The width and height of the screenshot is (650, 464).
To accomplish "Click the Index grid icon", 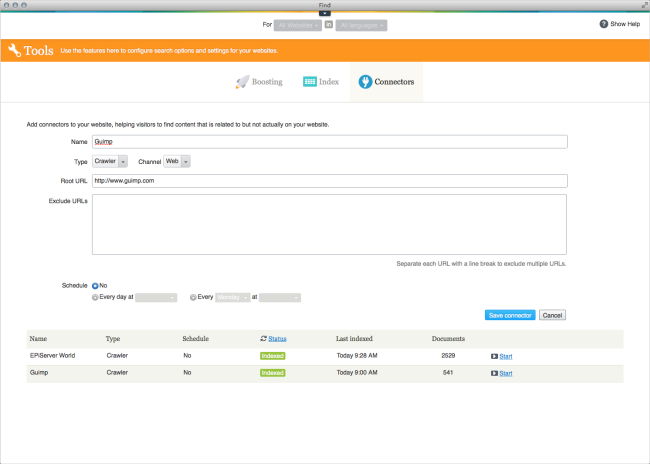I will (310, 81).
